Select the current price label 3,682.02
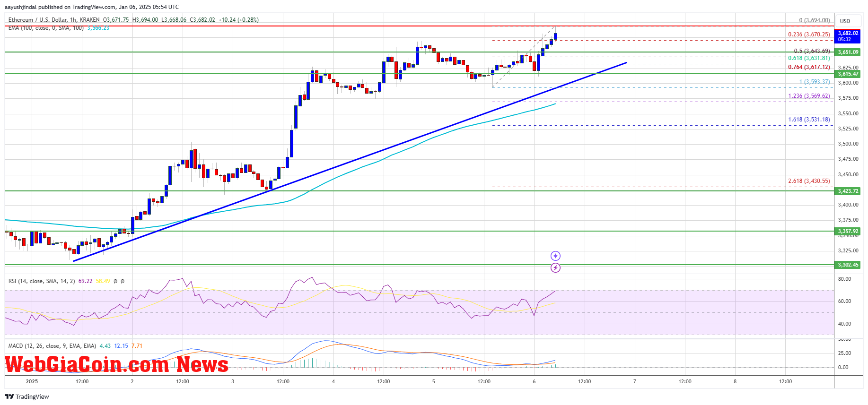The height and width of the screenshot is (405, 868). tap(848, 36)
